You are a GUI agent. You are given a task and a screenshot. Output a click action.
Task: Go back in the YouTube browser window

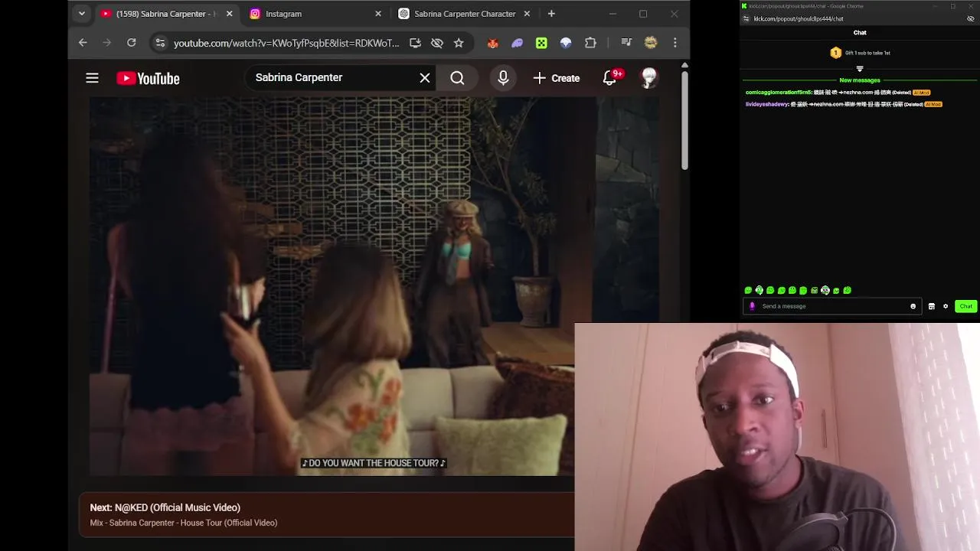click(83, 43)
